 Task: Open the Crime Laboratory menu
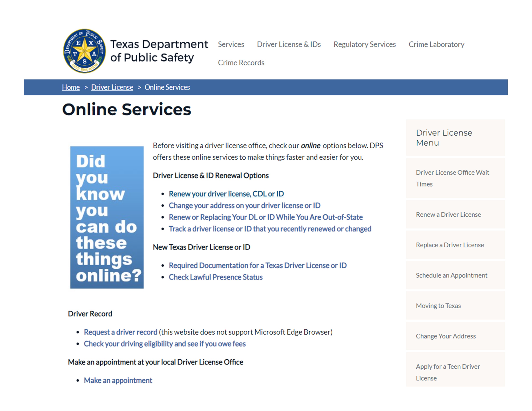click(436, 44)
